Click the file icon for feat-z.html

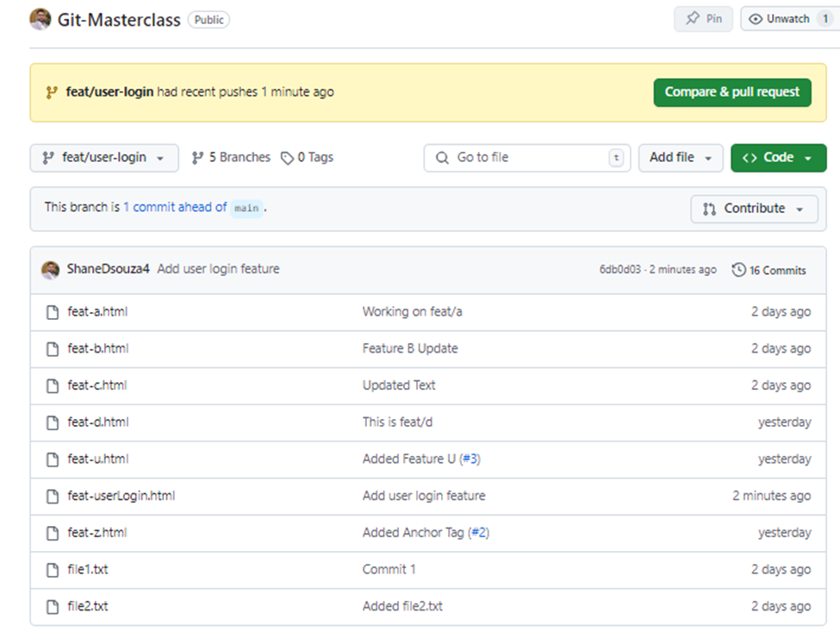pos(53,534)
